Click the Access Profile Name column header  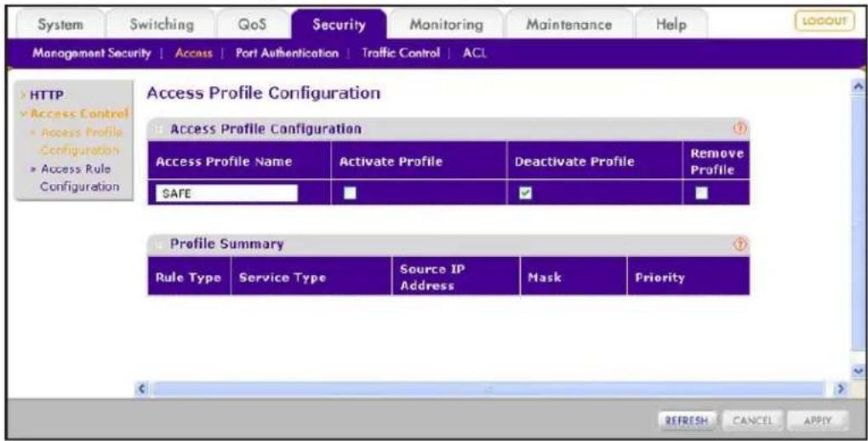click(239, 161)
